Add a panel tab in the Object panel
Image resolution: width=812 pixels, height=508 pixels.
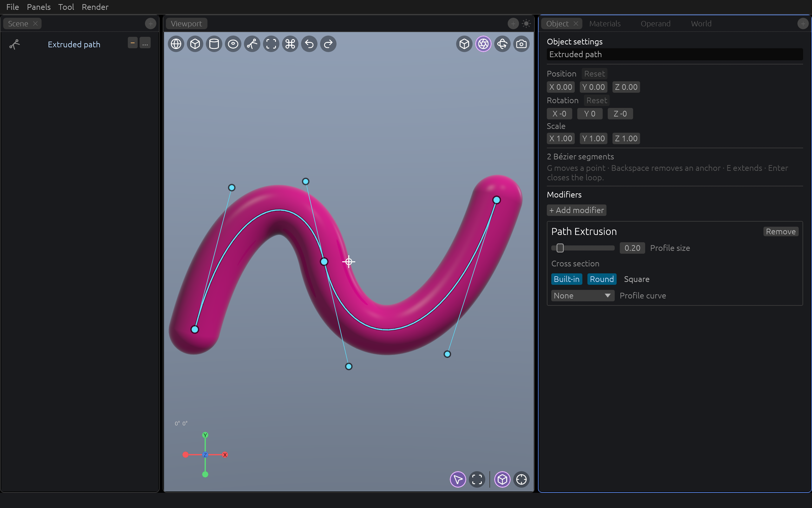coord(803,23)
